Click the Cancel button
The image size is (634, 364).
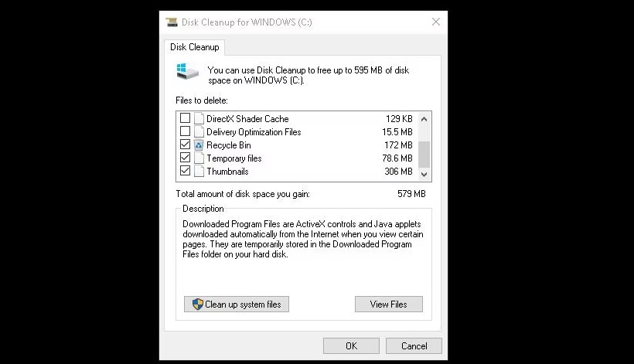tap(414, 345)
